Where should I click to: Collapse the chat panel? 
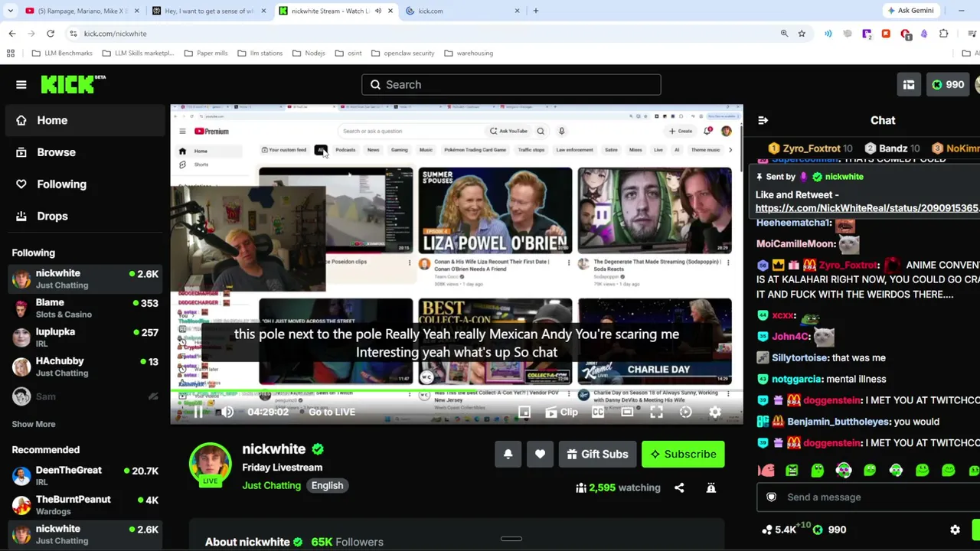pos(763,120)
